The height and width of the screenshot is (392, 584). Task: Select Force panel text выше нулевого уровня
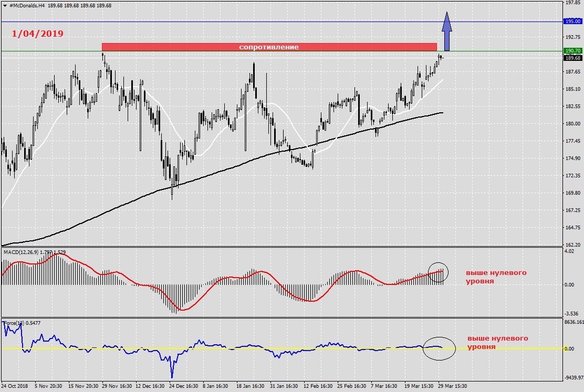[x=497, y=342]
